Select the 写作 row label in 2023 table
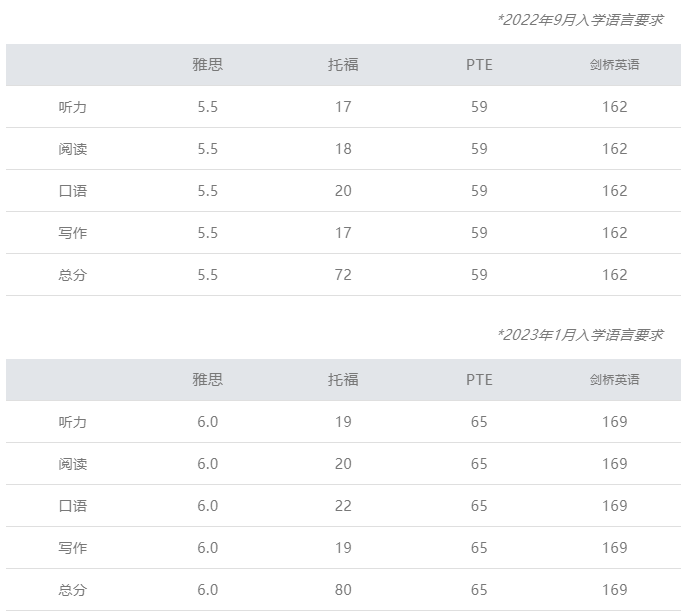Screen dimensions: 681x615 pos(73,548)
